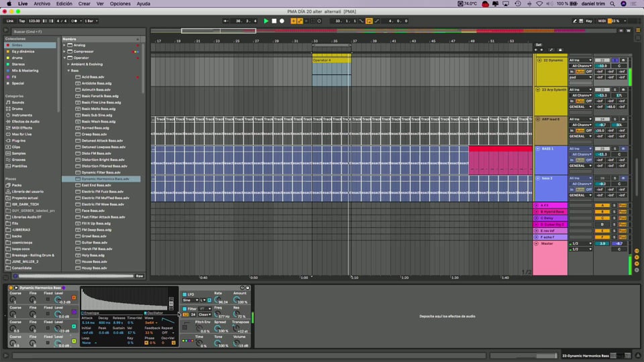This screenshot has height=362, width=644.
Task: Unfold the ARP lead 8 track
Action: tap(537, 119)
